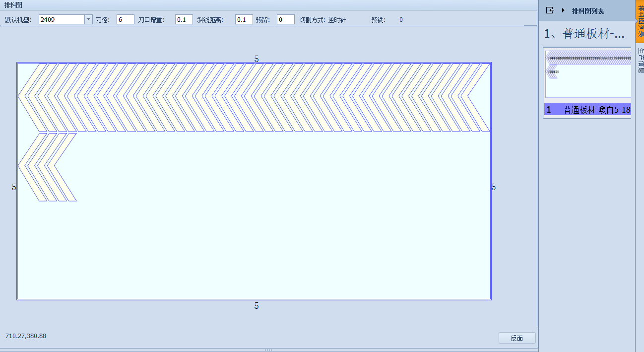
Task: Pick the first chevron in the second row
Action: pyautogui.click(x=32, y=167)
